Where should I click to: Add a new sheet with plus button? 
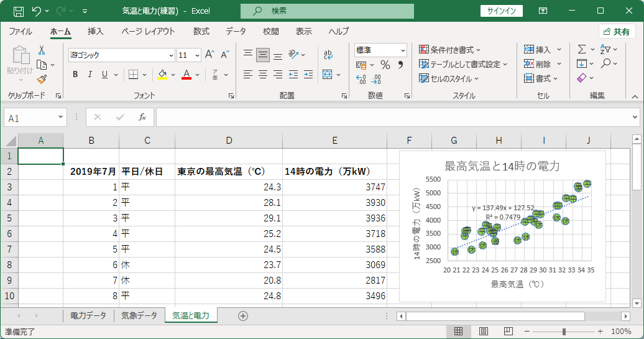(242, 316)
